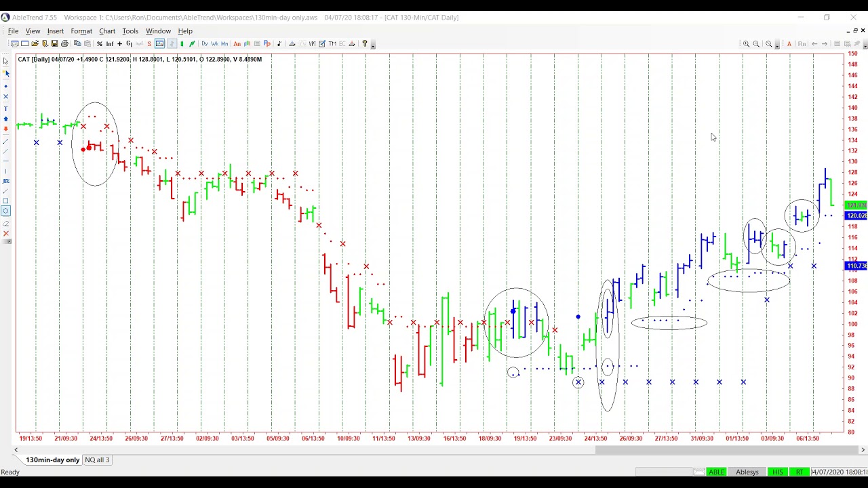Open the Tools menu

point(130,31)
